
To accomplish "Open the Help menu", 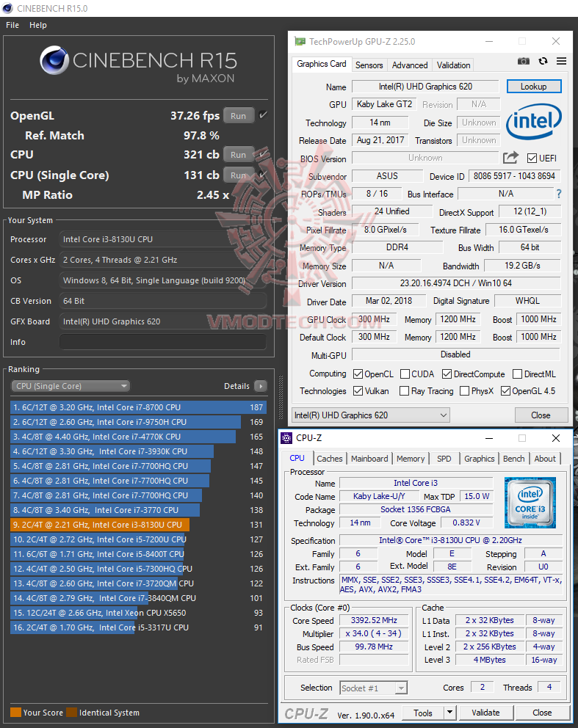I will pos(38,25).
